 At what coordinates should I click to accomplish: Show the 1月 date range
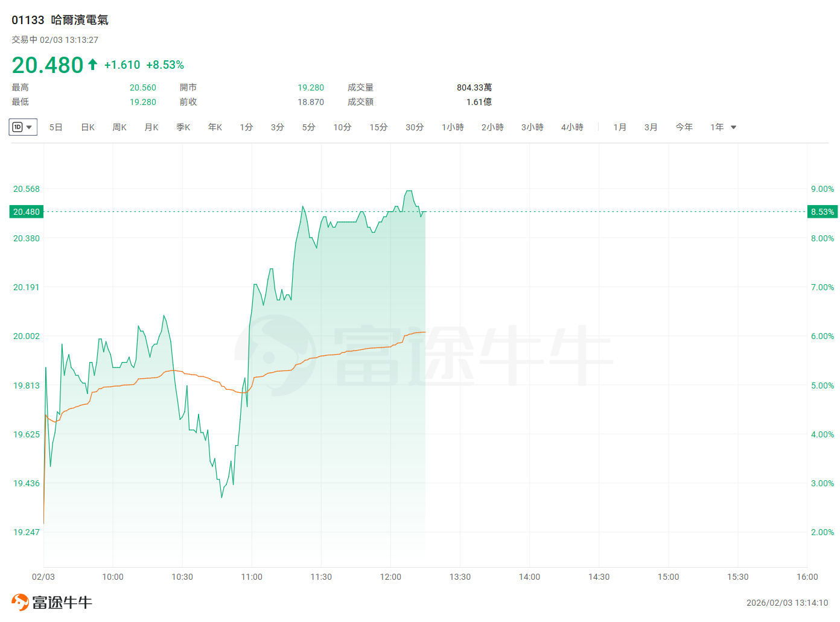pos(620,127)
